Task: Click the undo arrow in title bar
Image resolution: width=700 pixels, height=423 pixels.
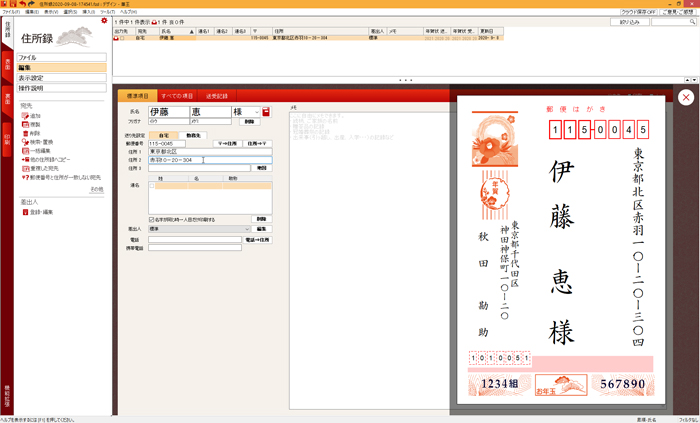Action: [21, 4]
